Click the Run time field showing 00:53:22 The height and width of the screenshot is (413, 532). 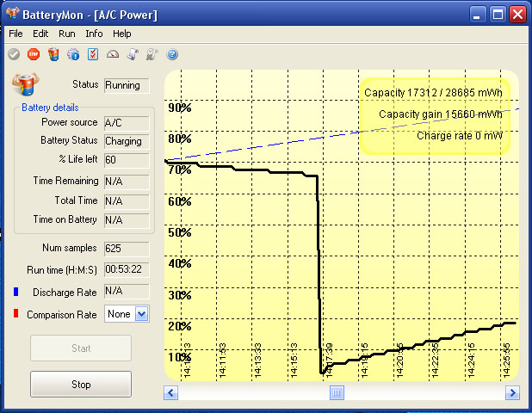(x=127, y=268)
